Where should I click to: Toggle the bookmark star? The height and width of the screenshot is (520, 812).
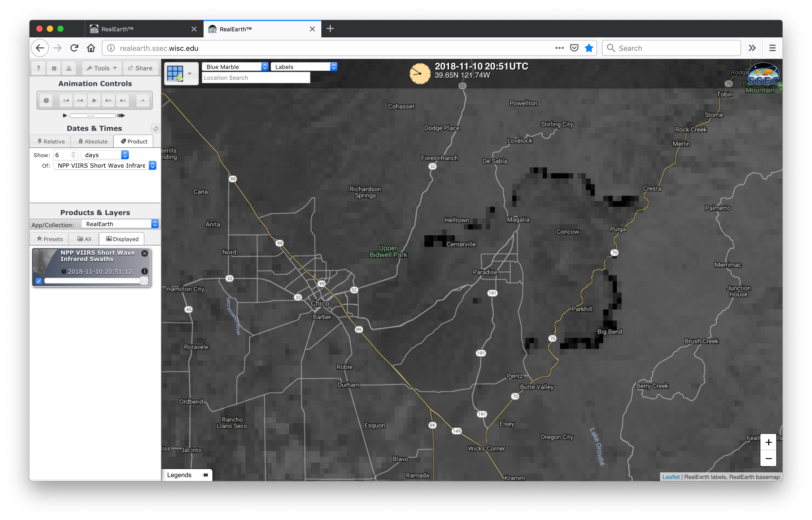589,48
